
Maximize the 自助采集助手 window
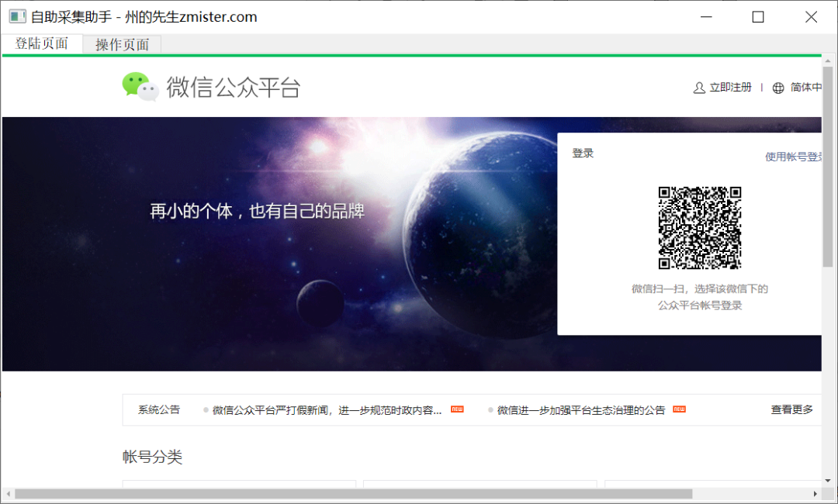point(758,17)
